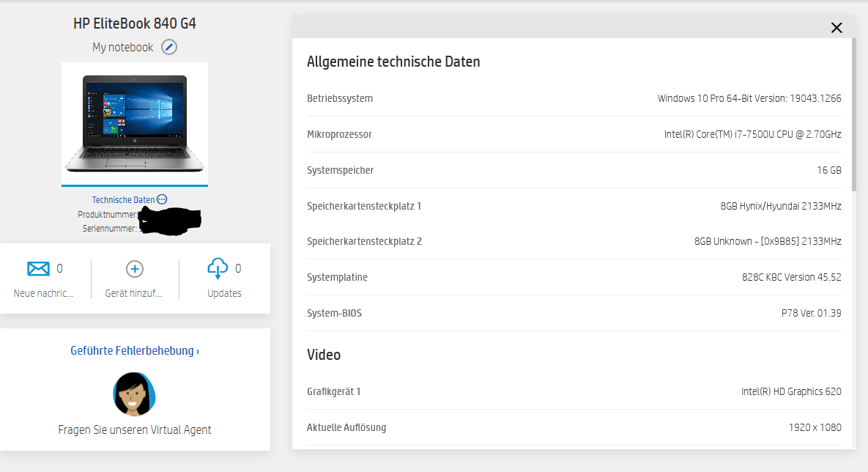
Task: Click the EliteBook laptop thumbnail image
Action: coord(135,123)
